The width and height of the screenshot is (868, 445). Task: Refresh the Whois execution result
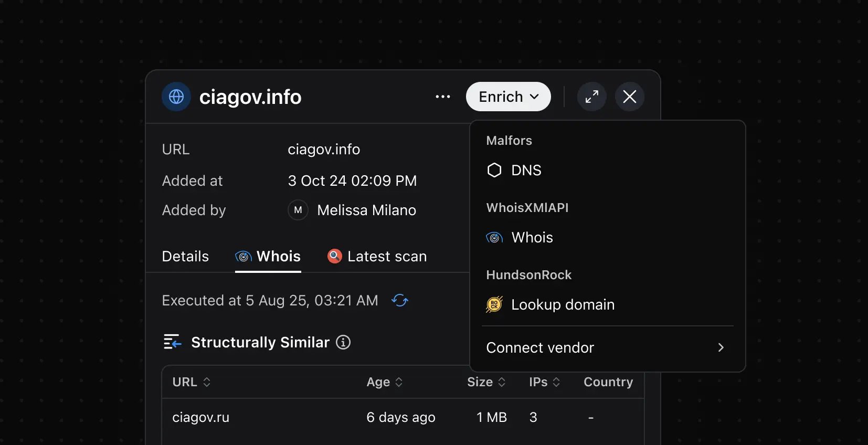[x=400, y=301]
